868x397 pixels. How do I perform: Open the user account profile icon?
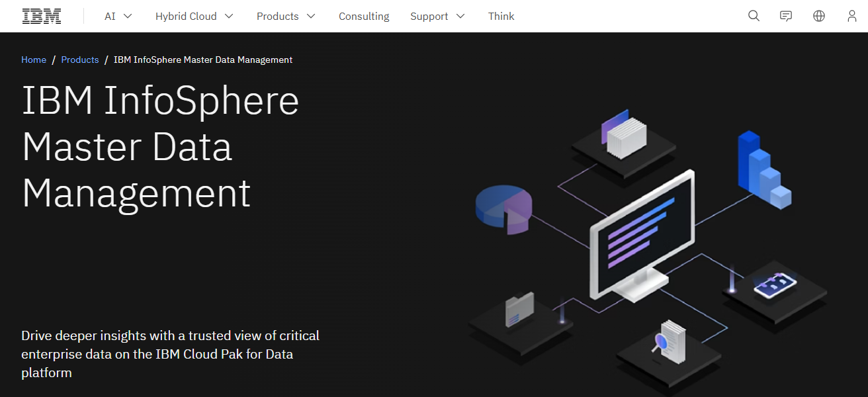pos(851,15)
